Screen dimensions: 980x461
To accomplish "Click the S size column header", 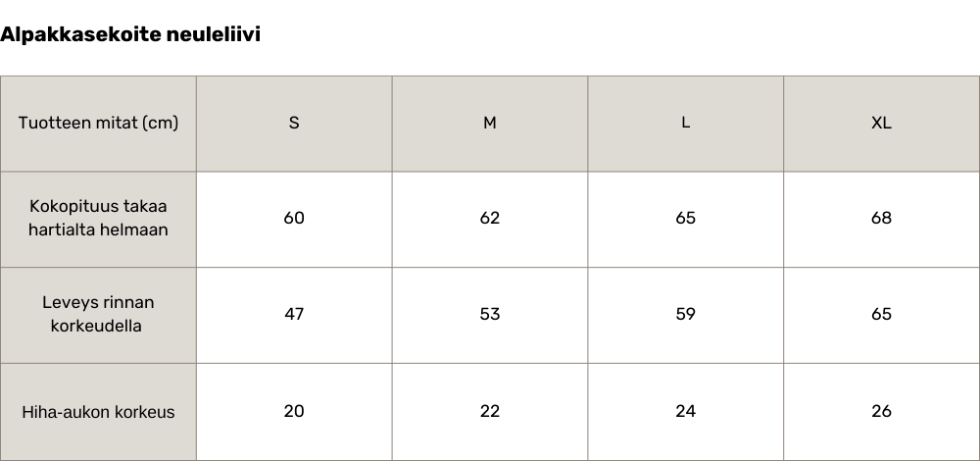I will (294, 123).
